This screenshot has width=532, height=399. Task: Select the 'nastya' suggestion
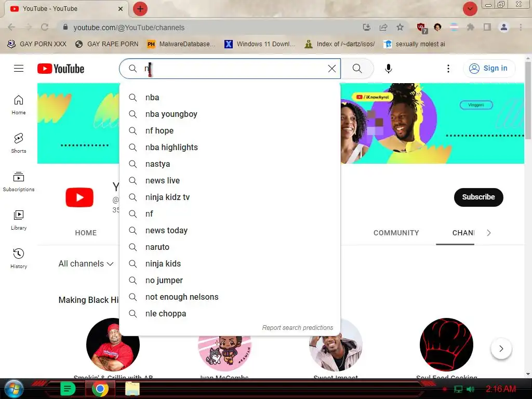click(x=230, y=164)
